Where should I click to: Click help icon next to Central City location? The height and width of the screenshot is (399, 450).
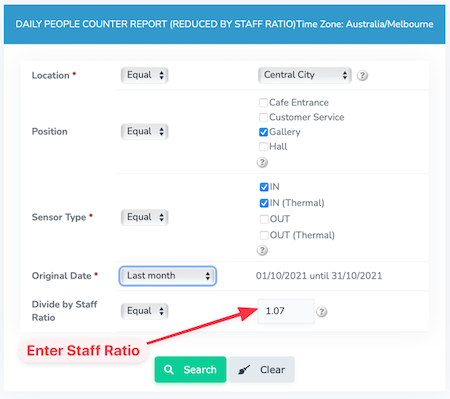click(362, 75)
